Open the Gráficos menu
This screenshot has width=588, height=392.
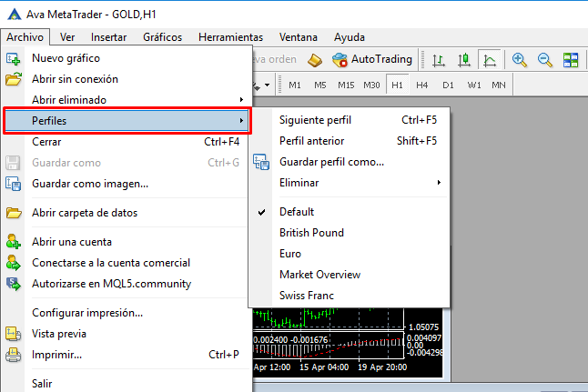click(162, 37)
